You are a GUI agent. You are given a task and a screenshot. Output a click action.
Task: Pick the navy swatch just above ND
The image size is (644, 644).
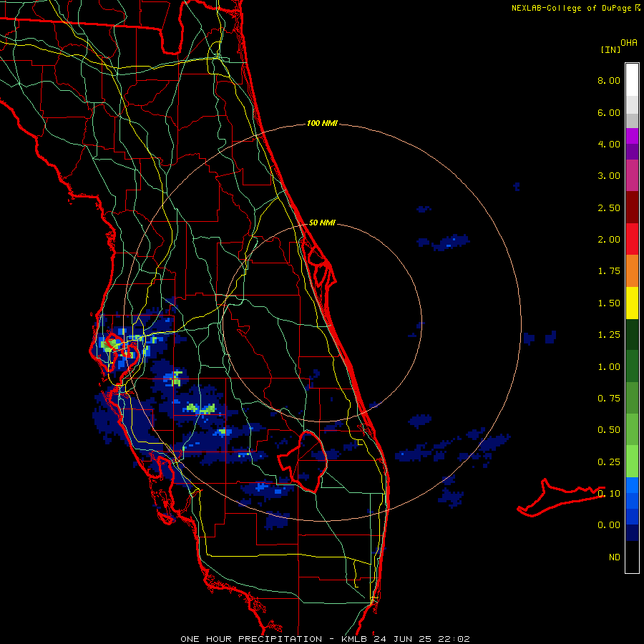(632, 533)
